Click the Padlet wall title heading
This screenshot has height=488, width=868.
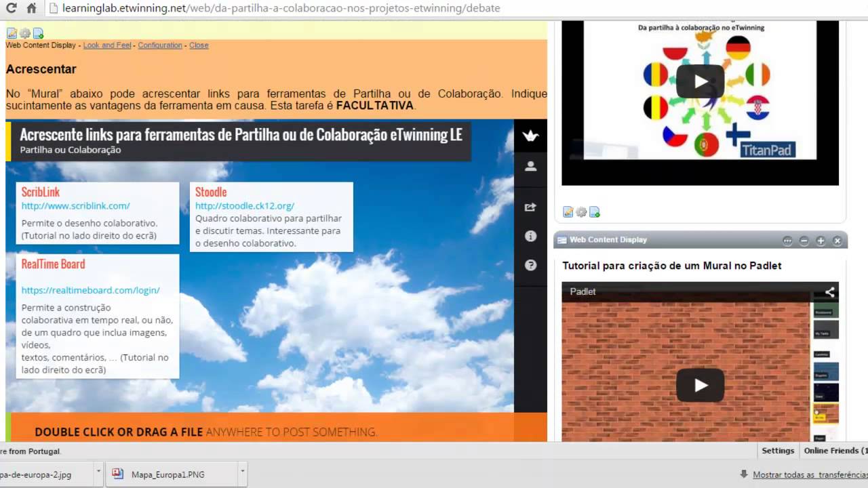coord(241,135)
